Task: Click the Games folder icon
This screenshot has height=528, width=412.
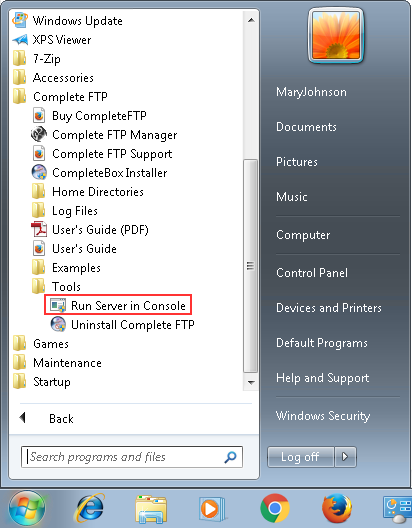Action: 20,343
